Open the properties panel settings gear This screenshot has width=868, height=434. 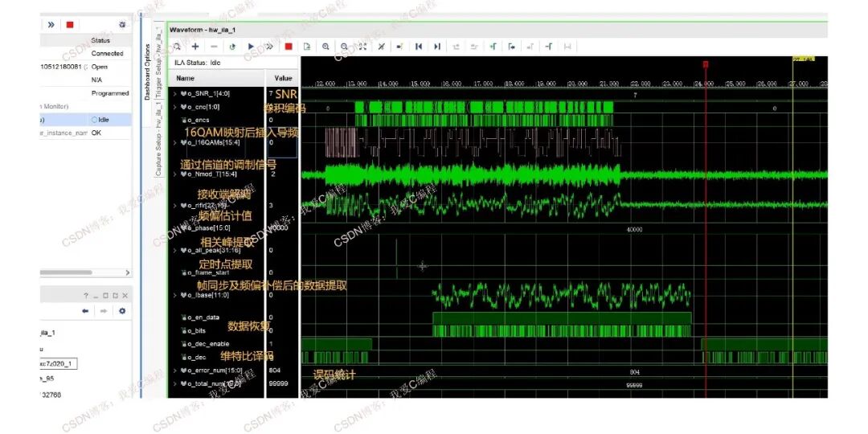pos(122,311)
